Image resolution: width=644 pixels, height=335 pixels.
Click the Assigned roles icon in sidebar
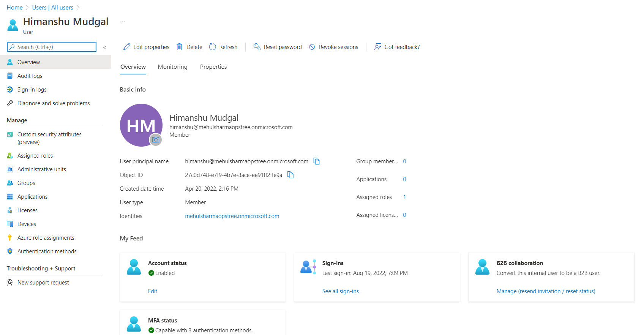click(10, 156)
